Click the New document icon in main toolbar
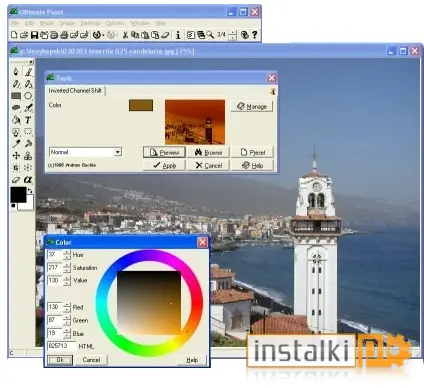The image size is (424, 388). coord(14,35)
